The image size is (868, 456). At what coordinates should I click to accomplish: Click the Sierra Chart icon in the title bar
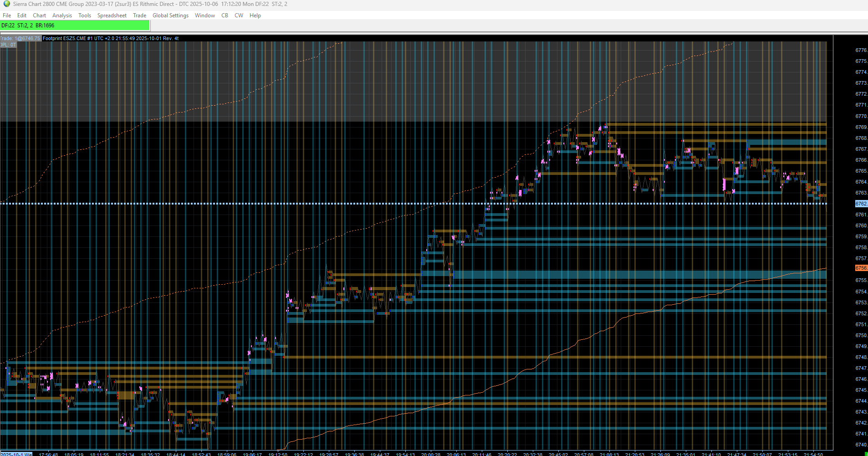point(6,4)
